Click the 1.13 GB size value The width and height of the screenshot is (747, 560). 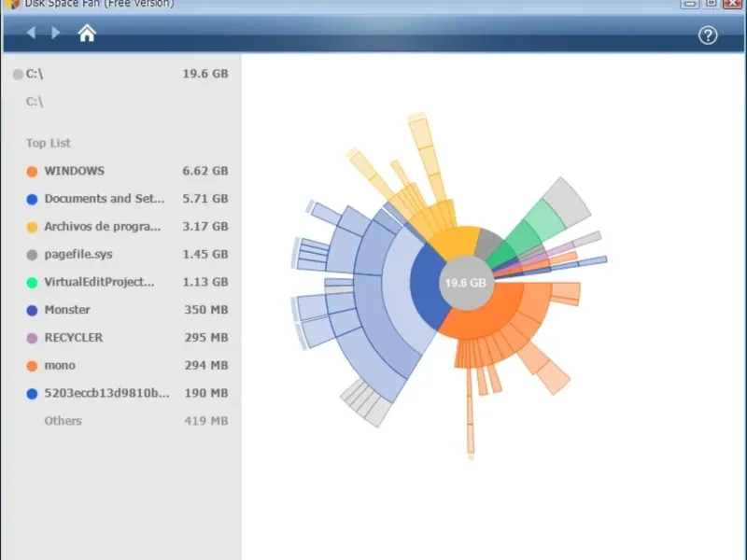point(205,282)
